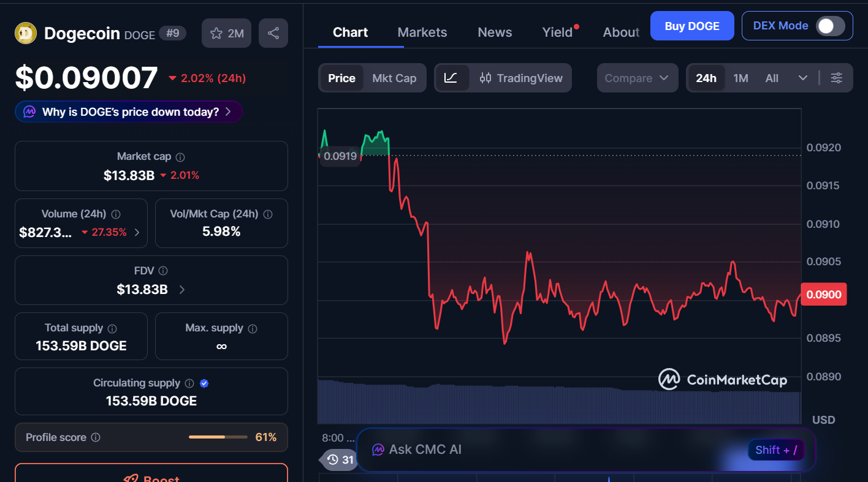Expand the Volume (24h) details arrow

(136, 232)
